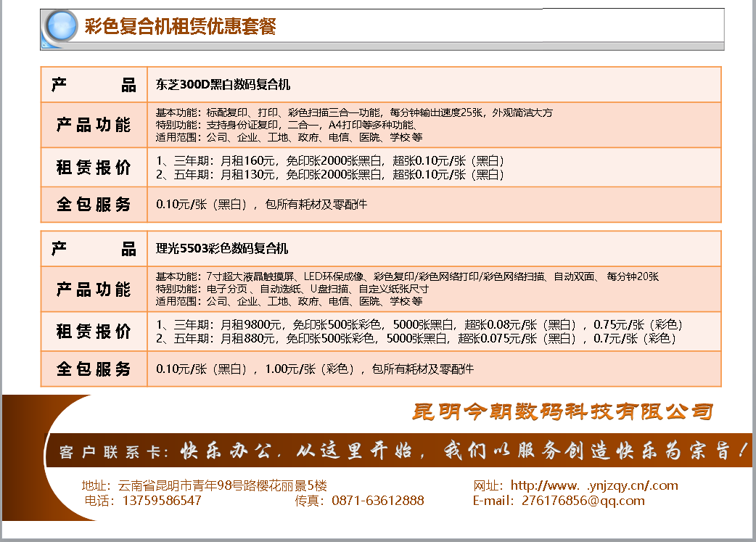Click the Toshiba 五年期 月租130元 line
Viewport: 756px width, 542px height.
[330, 174]
